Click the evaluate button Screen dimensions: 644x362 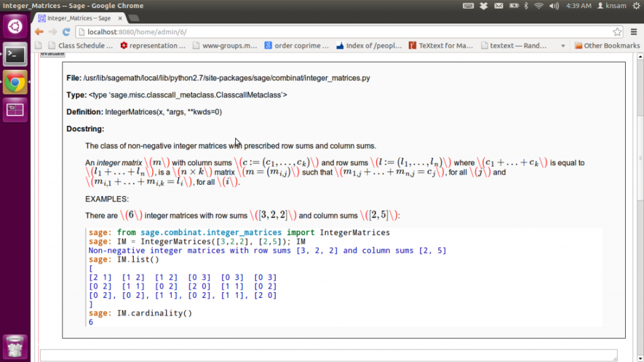point(52,54)
